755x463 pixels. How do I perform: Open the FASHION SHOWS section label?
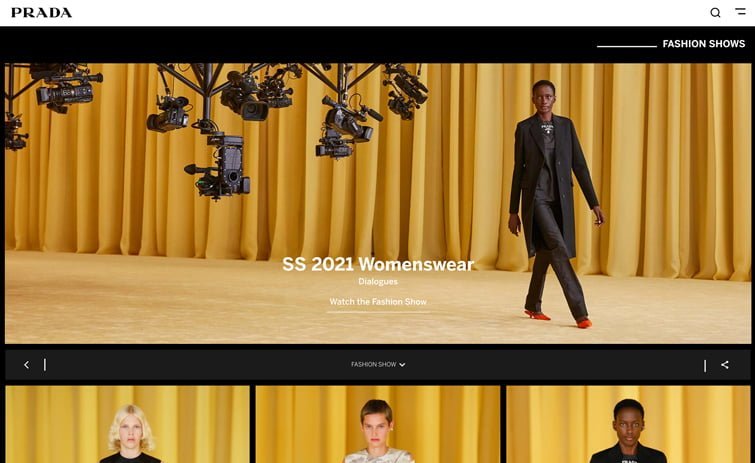tap(703, 44)
